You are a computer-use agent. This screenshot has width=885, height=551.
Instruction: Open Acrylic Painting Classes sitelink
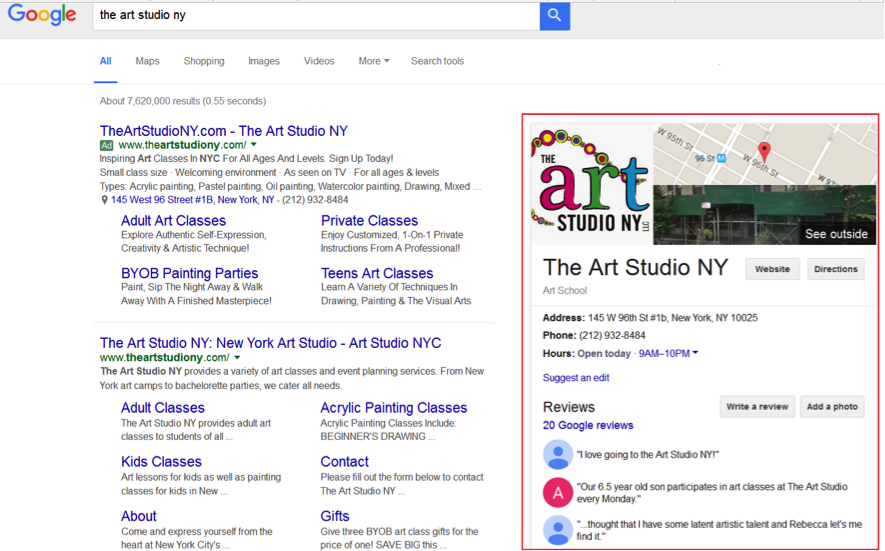click(x=393, y=408)
